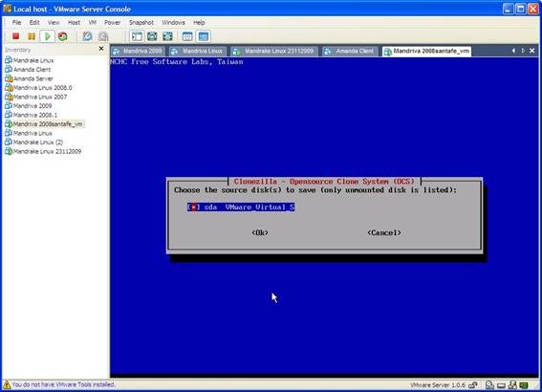This screenshot has width=542, height=392.
Task: Click the Revert to snapshot toolbar icon
Action: click(103, 36)
